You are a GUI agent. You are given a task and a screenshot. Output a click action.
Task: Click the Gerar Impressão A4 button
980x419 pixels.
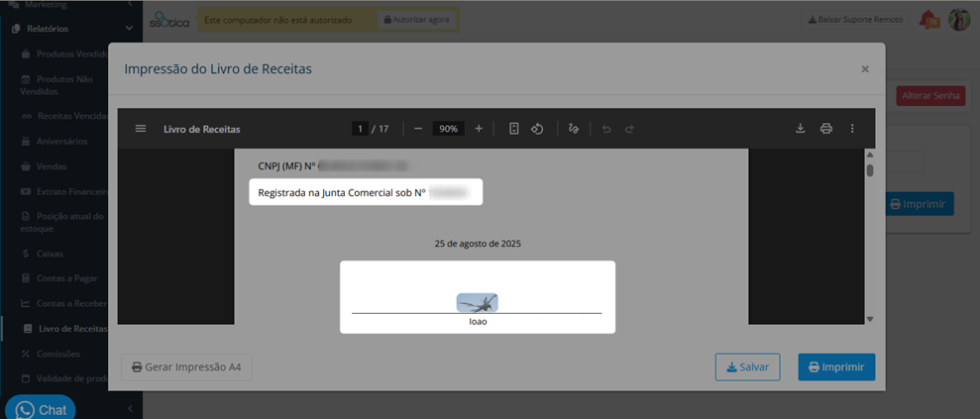tap(186, 367)
